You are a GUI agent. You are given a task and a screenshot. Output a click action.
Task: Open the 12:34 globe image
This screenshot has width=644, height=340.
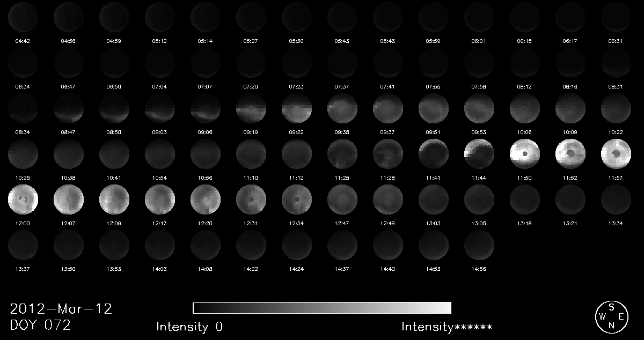pyautogui.click(x=297, y=199)
